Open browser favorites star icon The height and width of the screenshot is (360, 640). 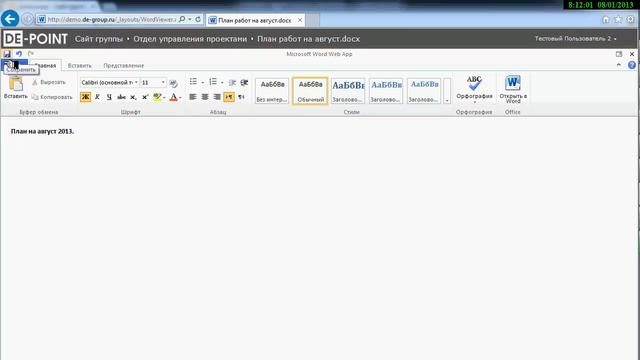pos(618,20)
